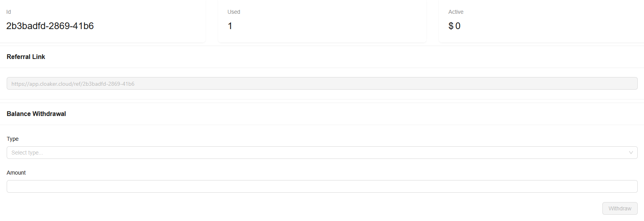Viewport: 644px width, 221px height.
Task: Click the Id card label
Action: point(9,12)
